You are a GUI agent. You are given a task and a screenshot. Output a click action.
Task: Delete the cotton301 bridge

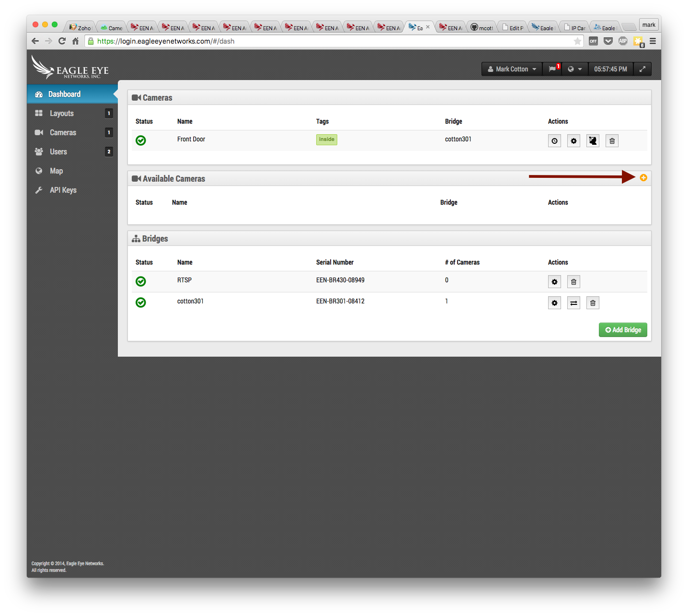click(x=593, y=303)
